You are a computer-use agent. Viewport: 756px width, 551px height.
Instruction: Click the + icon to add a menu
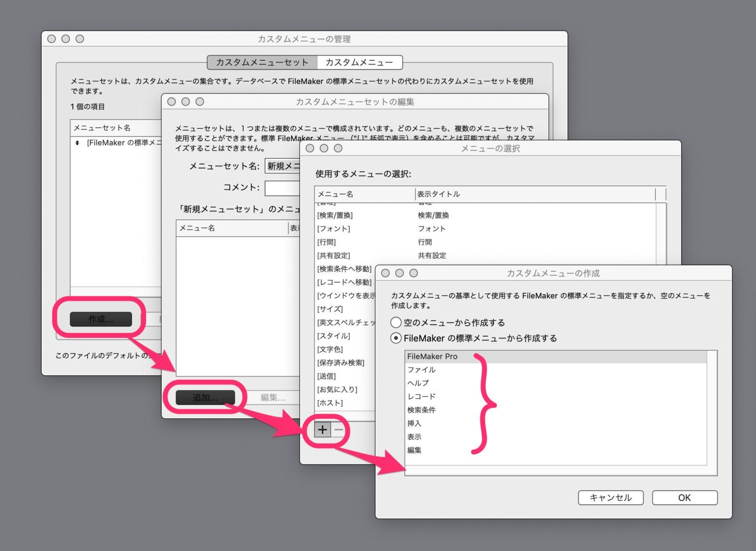click(x=322, y=429)
